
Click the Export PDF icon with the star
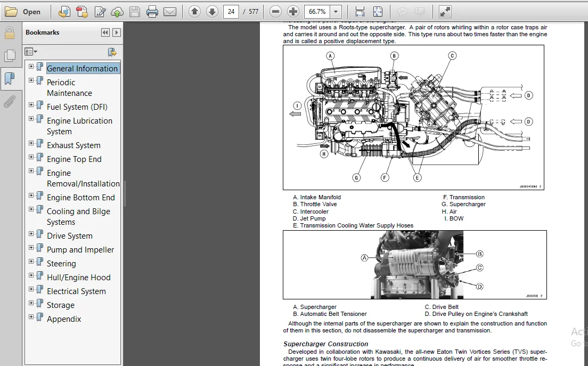(81, 12)
